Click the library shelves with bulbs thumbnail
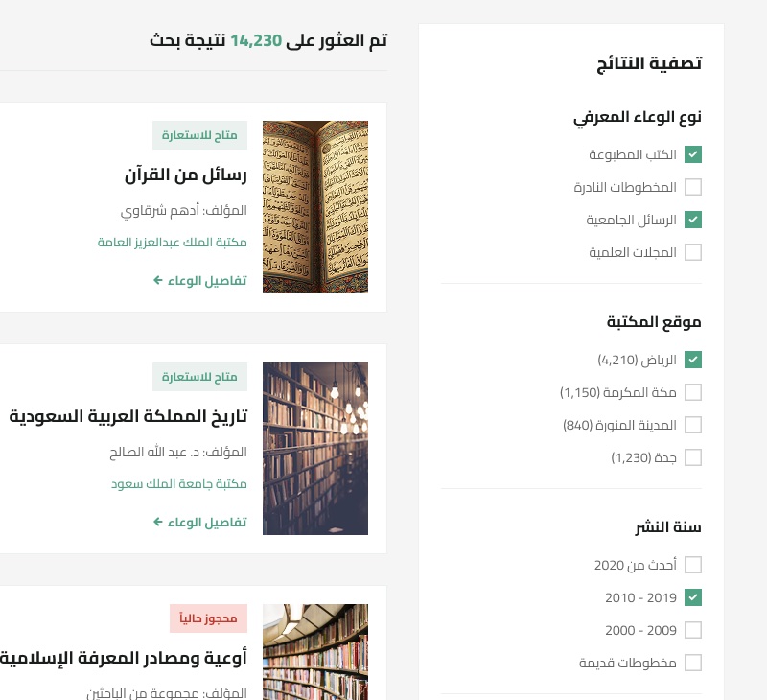This screenshot has height=700, width=767. pos(315,449)
